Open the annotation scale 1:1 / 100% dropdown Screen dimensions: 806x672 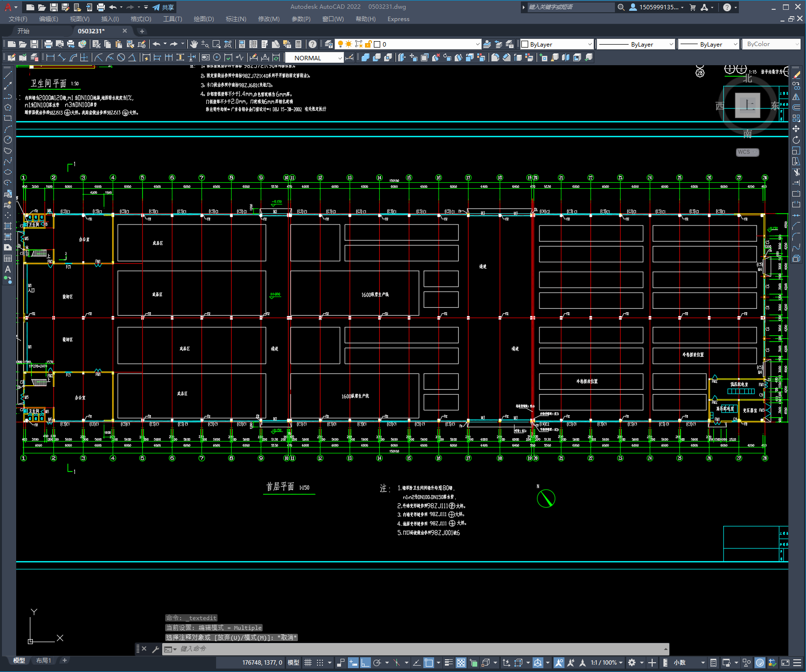pos(607,663)
